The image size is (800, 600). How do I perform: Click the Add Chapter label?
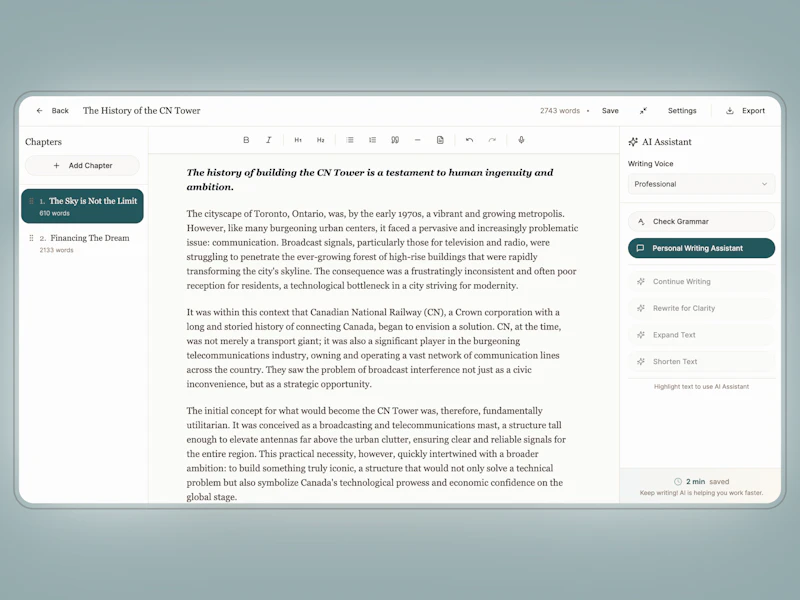90,165
